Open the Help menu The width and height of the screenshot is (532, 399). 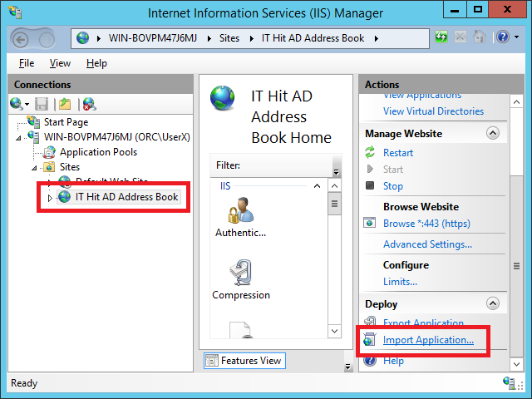96,63
